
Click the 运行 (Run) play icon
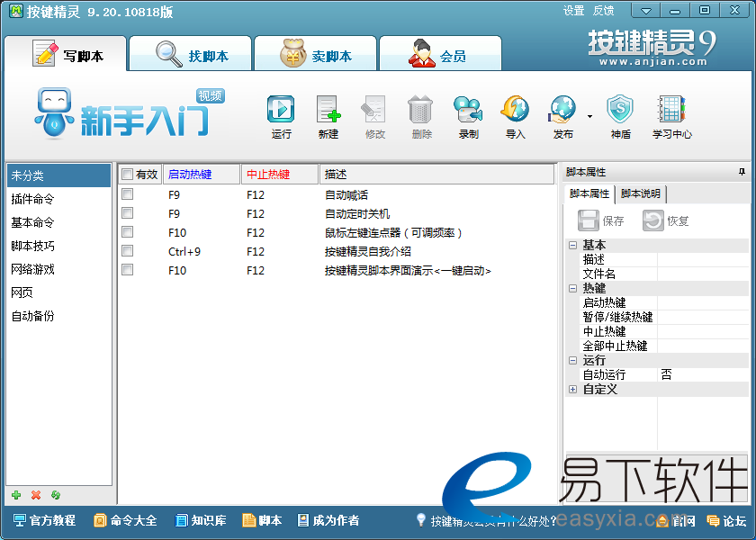[x=281, y=109]
